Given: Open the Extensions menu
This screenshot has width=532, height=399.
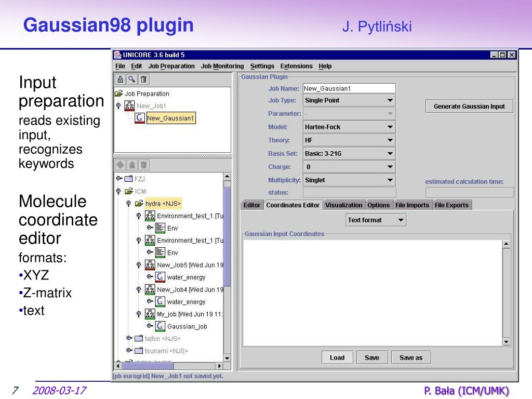Looking at the screenshot, I should [296, 66].
